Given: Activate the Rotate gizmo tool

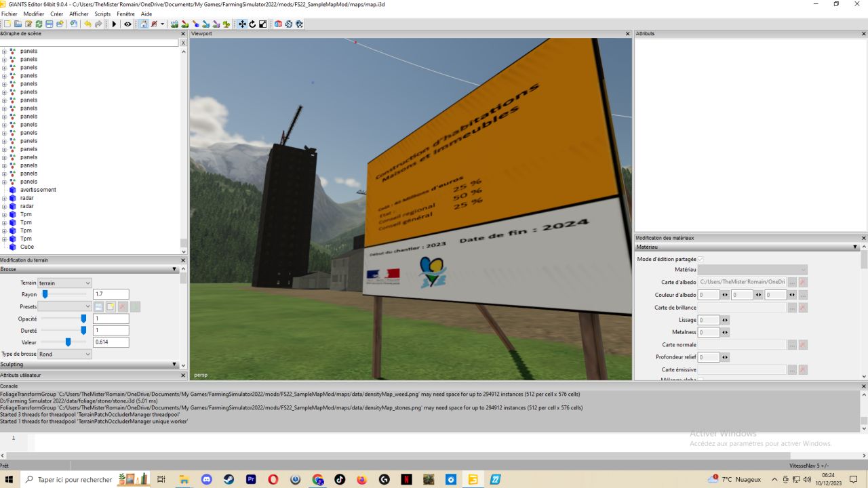Looking at the screenshot, I should tap(252, 24).
